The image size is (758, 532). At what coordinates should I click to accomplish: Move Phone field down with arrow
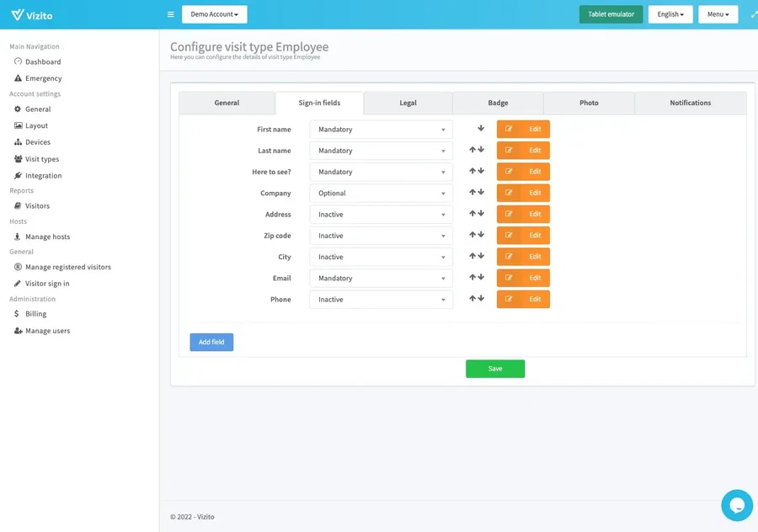click(x=481, y=299)
